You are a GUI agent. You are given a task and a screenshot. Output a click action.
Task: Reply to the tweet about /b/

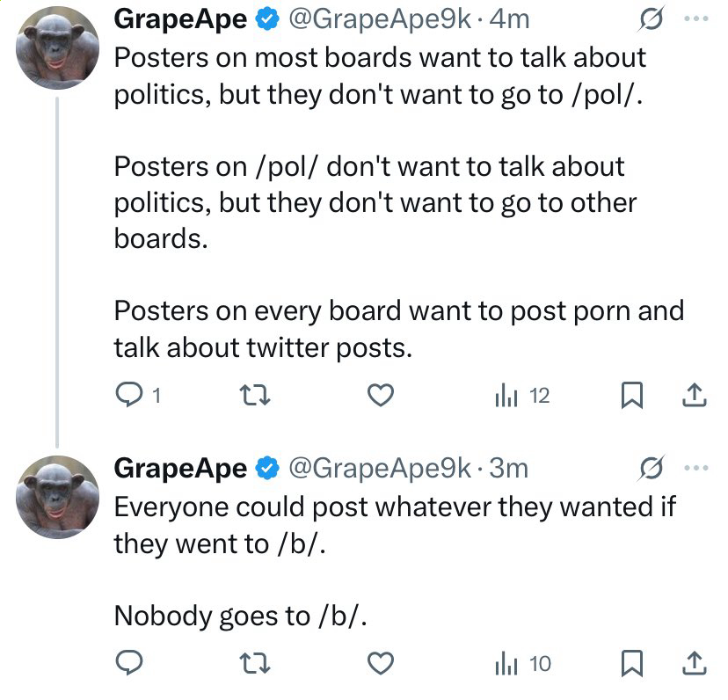point(129,662)
